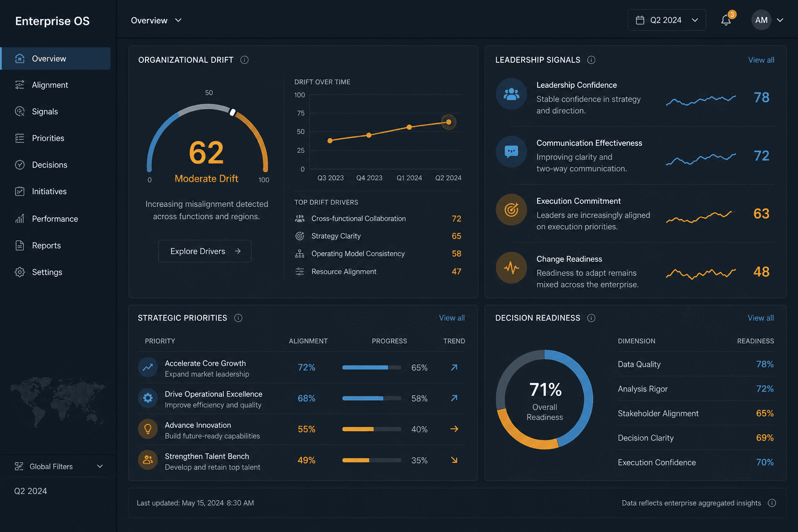Click the Decision Clarity row
798x532 pixels.
click(x=696, y=438)
